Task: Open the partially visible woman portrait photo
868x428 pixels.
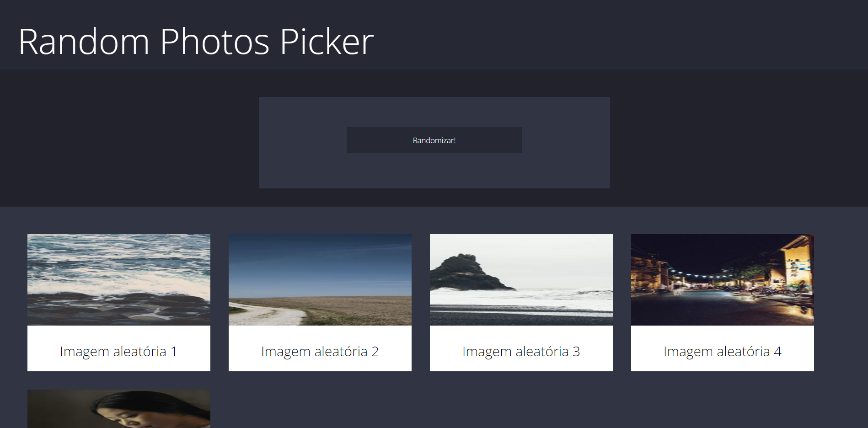Action: pyautogui.click(x=119, y=409)
